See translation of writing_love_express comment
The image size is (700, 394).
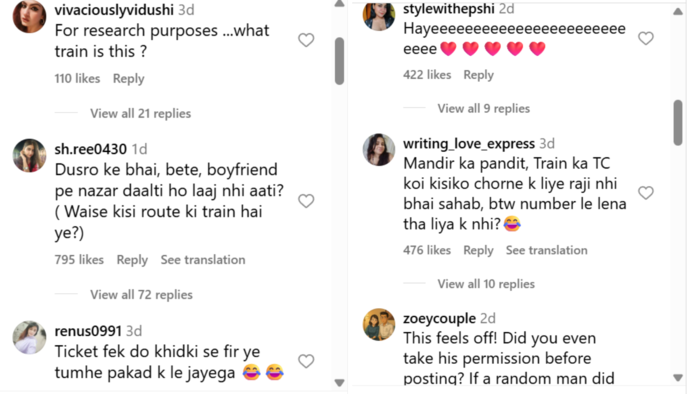546,250
